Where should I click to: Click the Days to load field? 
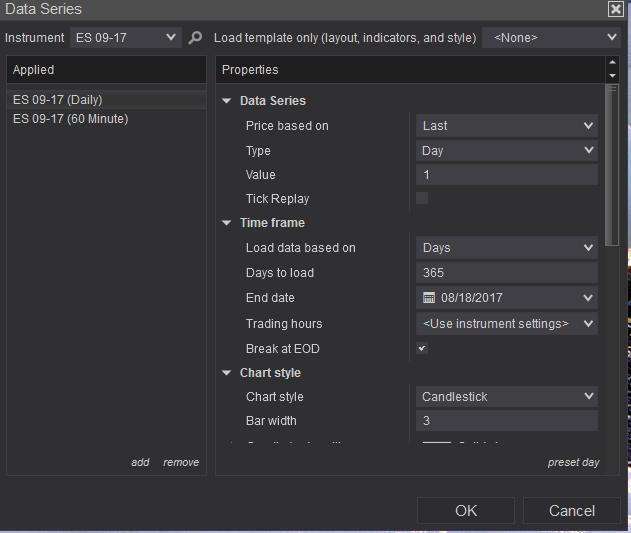pyautogui.click(x=506, y=273)
